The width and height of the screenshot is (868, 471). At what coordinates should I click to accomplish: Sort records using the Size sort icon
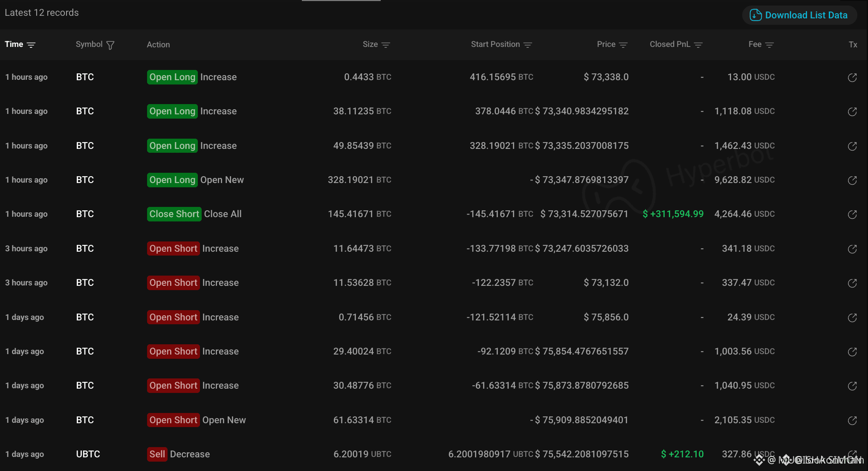click(x=386, y=45)
